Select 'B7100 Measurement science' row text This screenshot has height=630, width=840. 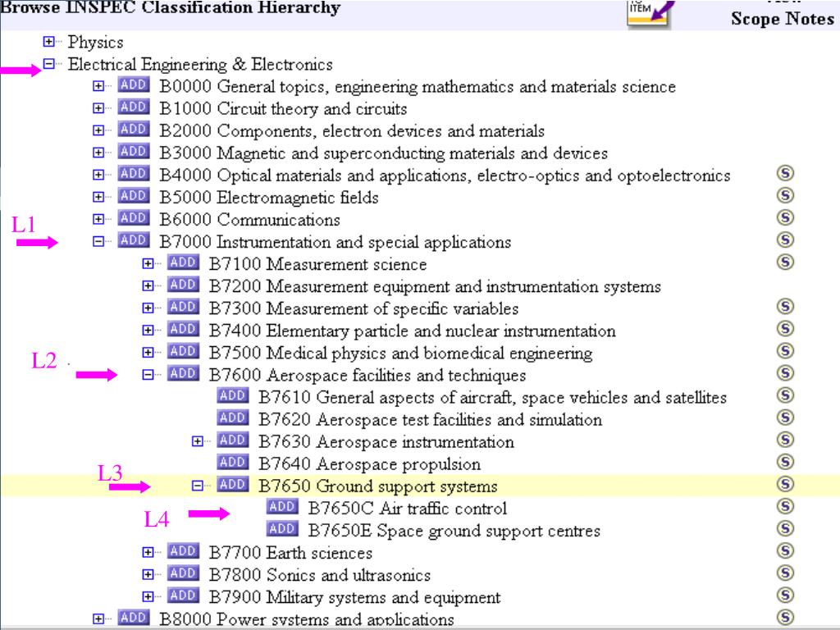(317, 264)
